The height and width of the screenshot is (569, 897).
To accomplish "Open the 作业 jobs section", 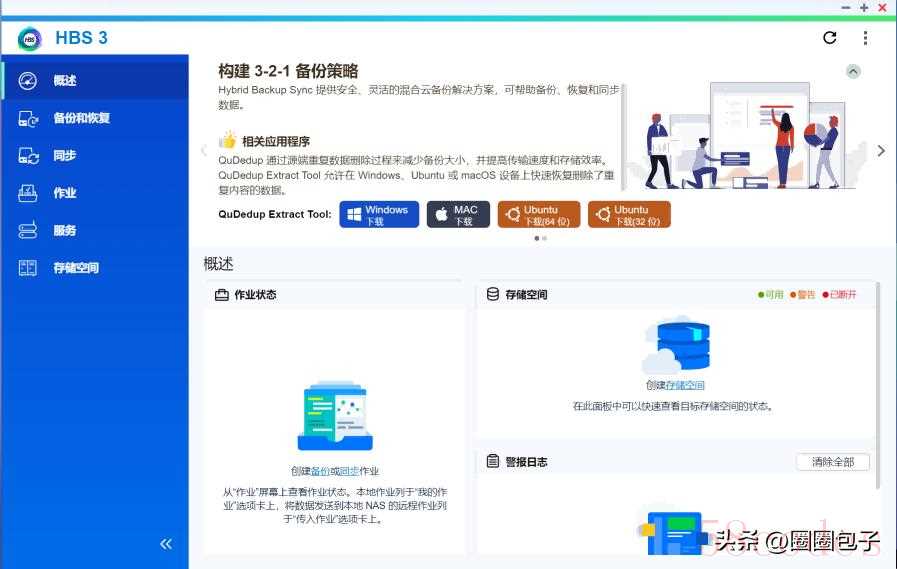I will tap(95, 193).
